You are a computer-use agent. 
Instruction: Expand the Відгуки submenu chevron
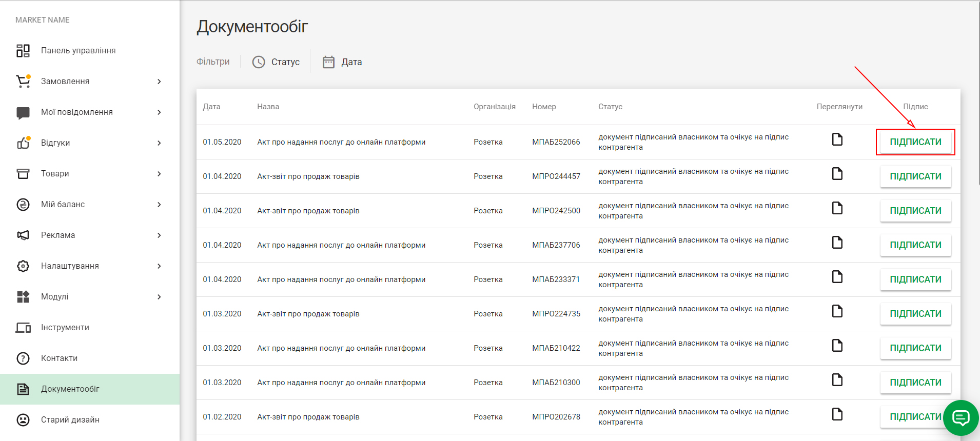pos(159,143)
